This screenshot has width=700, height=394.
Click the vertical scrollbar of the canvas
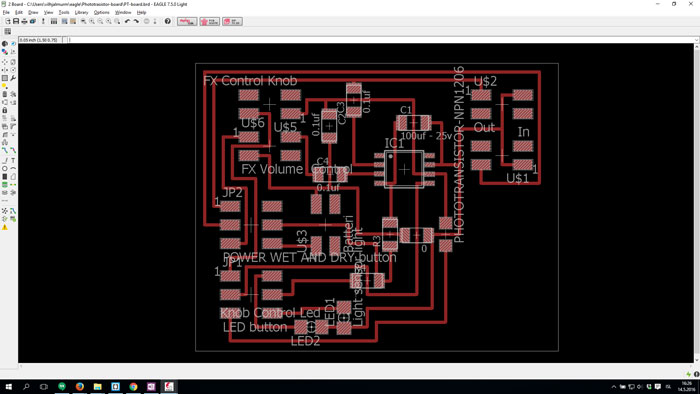point(697,203)
